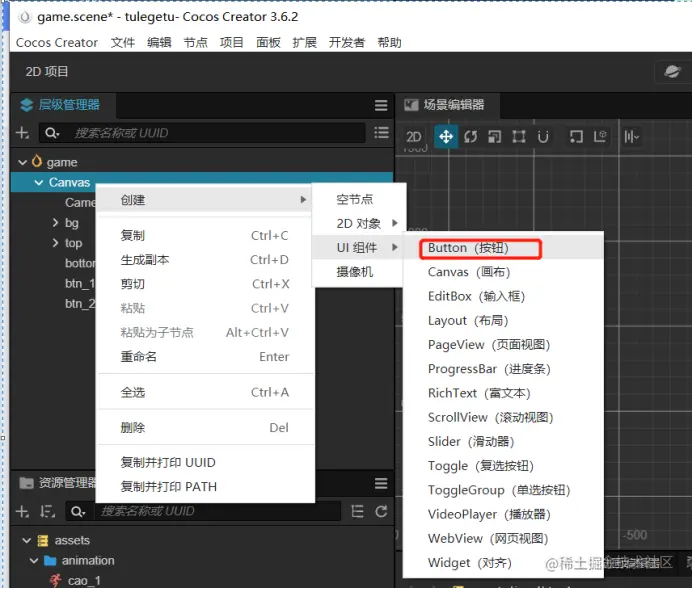
Task: Create Canvas (画布) UI component
Action: click(503, 272)
